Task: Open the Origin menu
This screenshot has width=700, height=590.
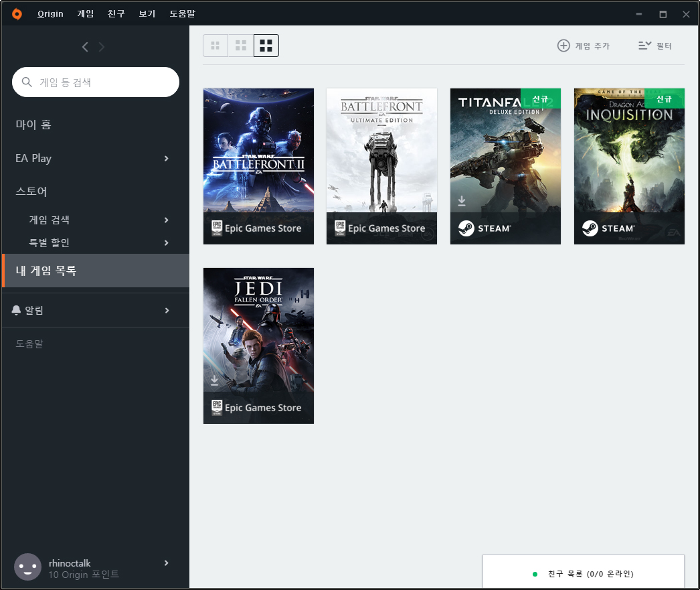Action: click(50, 14)
